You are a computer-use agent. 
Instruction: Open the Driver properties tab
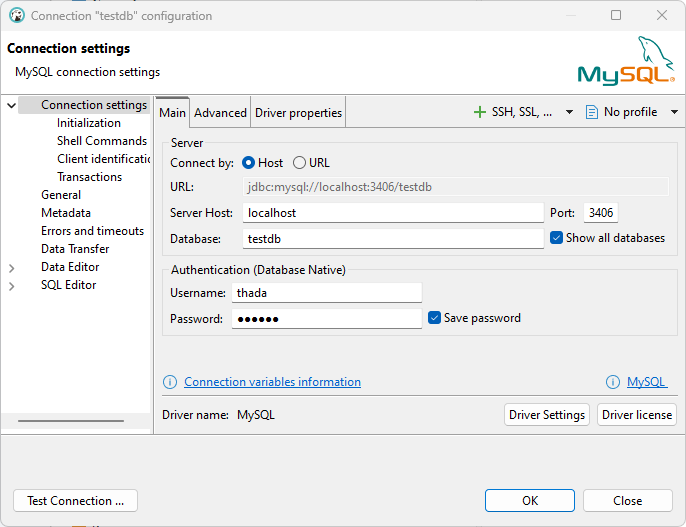click(298, 113)
